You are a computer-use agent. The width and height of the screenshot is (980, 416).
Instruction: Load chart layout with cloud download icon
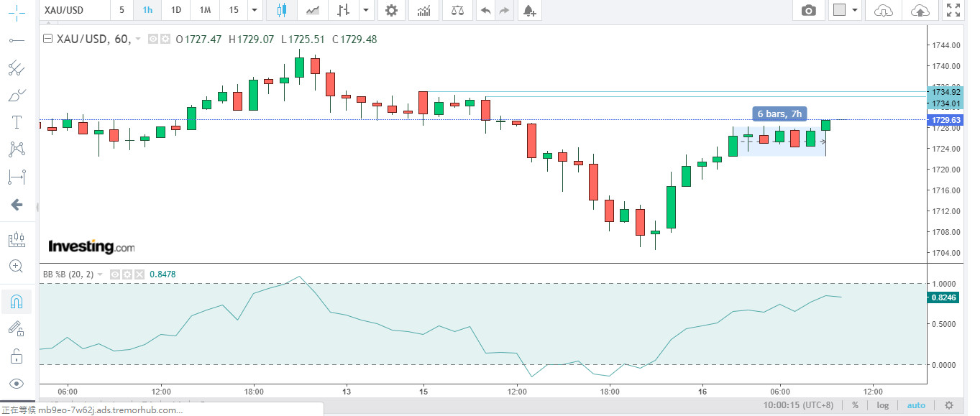pyautogui.click(x=883, y=10)
